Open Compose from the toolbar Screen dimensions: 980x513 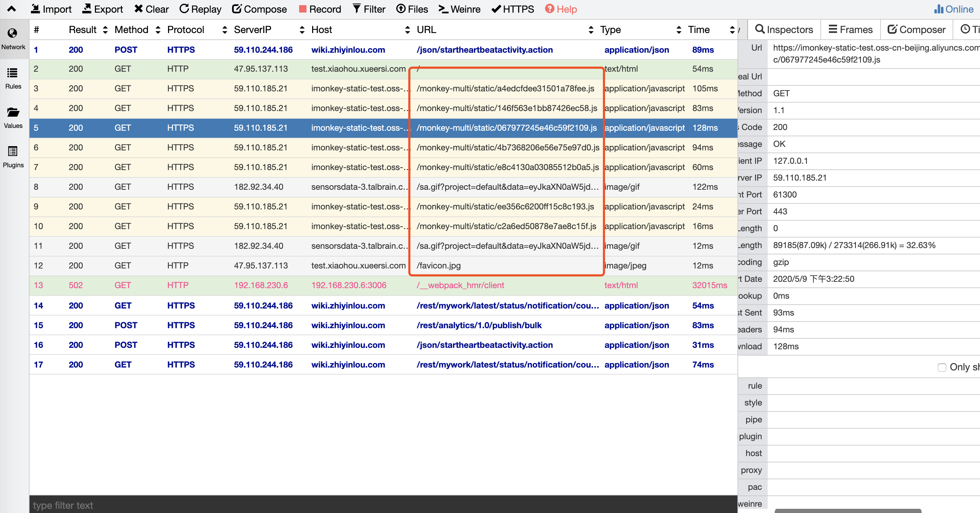pyautogui.click(x=259, y=9)
